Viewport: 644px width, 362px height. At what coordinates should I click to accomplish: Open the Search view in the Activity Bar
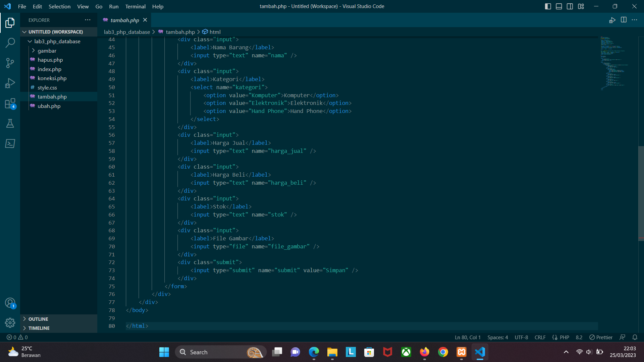(x=10, y=43)
